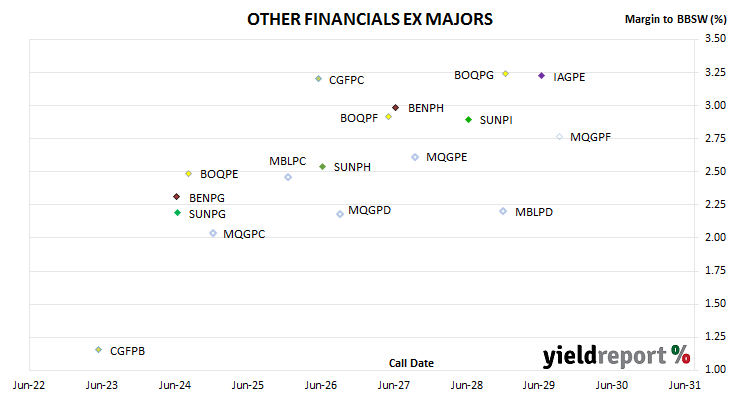The width and height of the screenshot is (730, 399).
Task: Select the MQGPD data point marker
Action: pyautogui.click(x=340, y=214)
